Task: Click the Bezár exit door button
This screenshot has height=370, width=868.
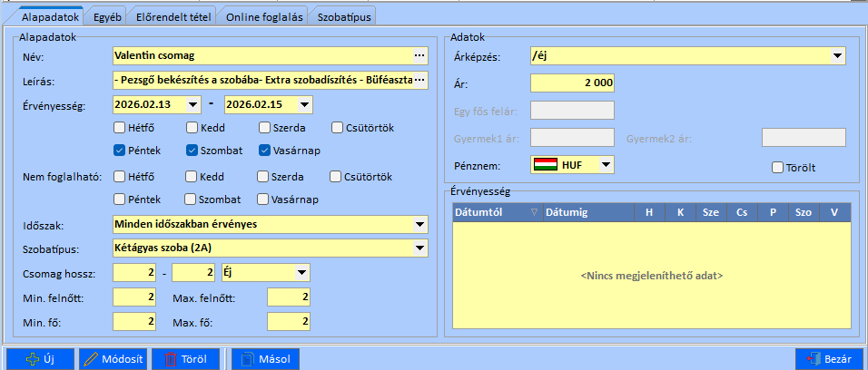Action: pos(829,358)
